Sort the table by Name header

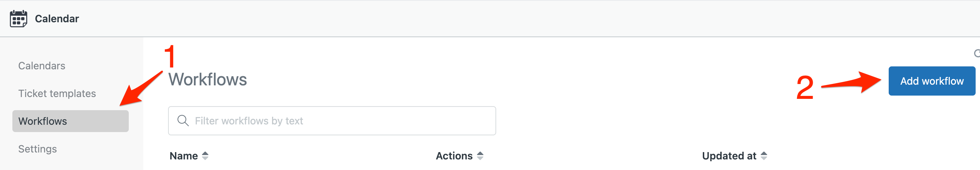coord(184,155)
